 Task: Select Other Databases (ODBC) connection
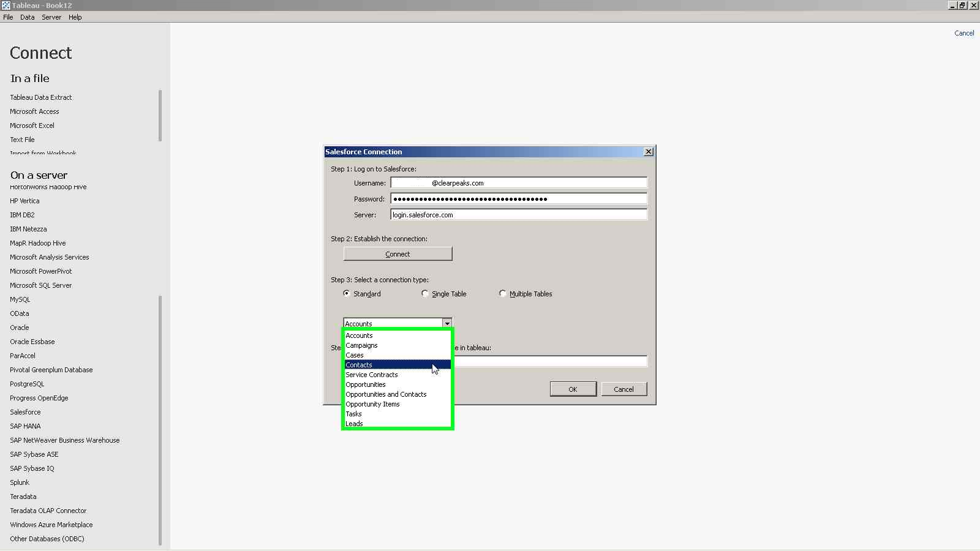point(47,539)
